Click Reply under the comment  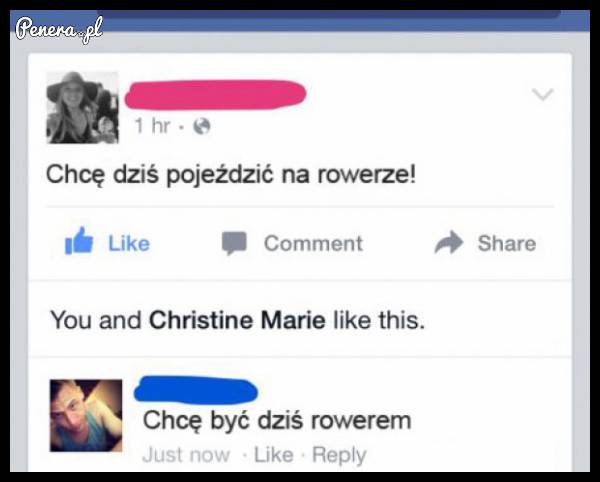tap(339, 455)
